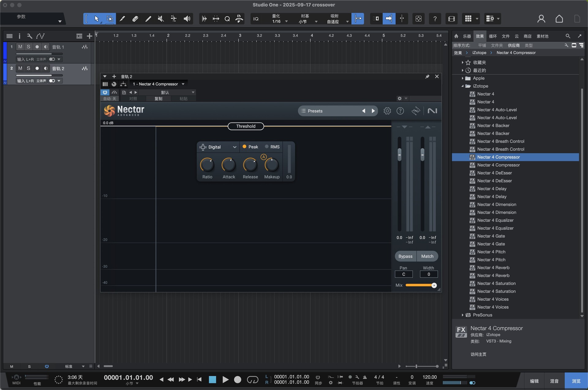Open the 混音 mixer view
This screenshot has width=588, height=390.
click(x=554, y=381)
